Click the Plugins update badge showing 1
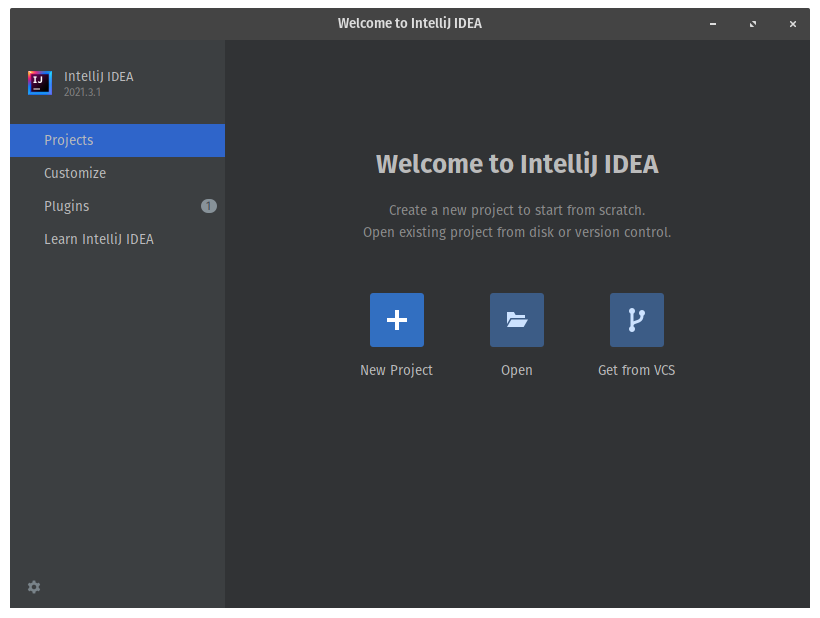 (x=209, y=206)
